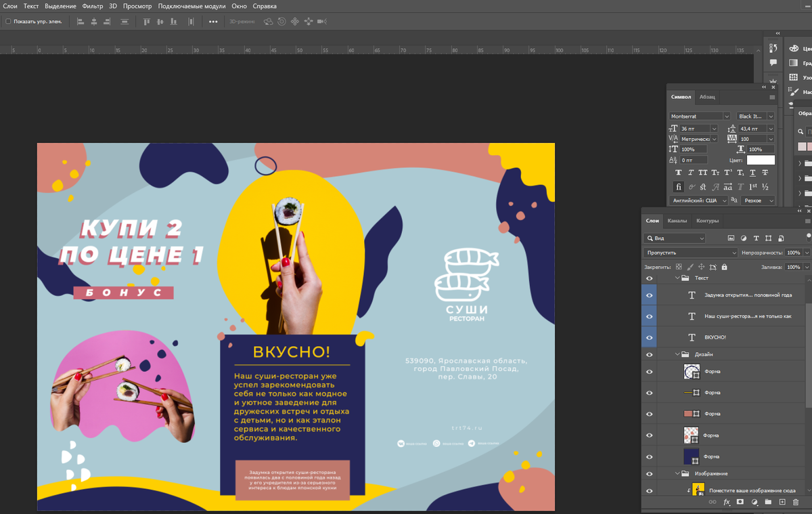Viewport: 812px width, 514px height.
Task: Open the 'Фильтр' menu
Action: [x=92, y=6]
